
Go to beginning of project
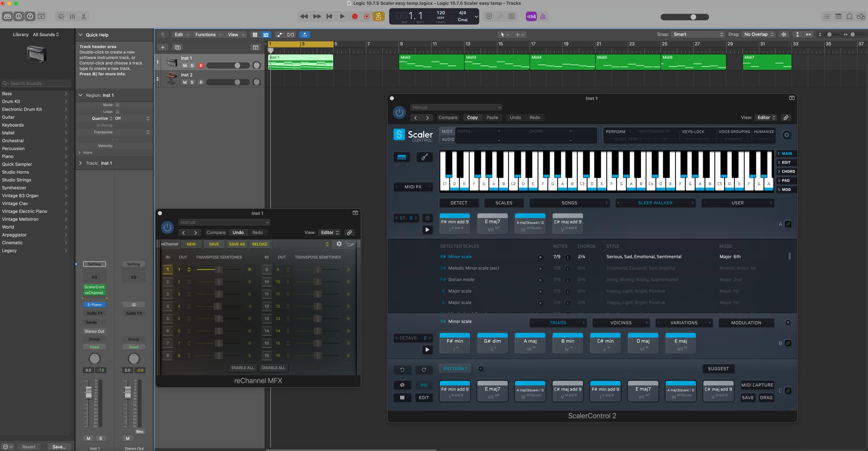point(330,16)
